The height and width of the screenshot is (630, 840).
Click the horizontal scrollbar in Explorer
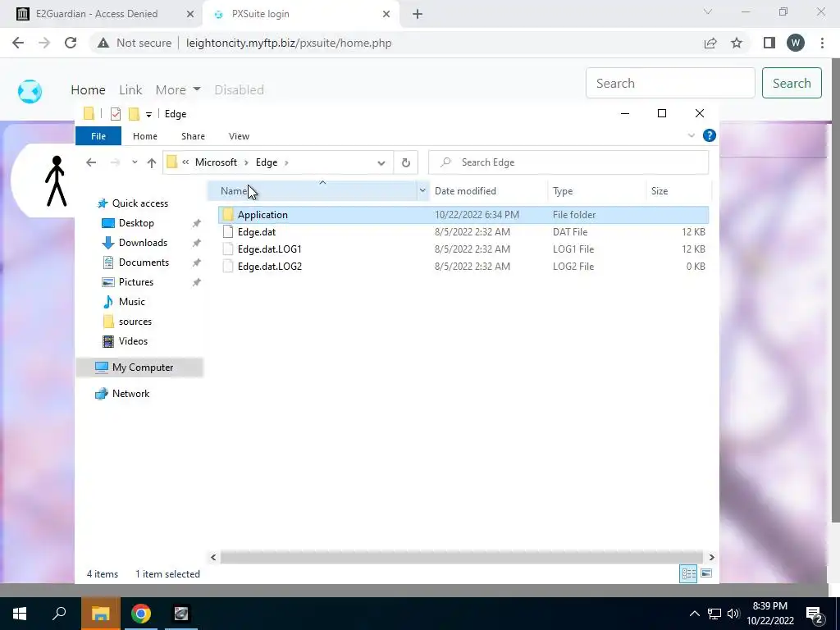tap(461, 557)
